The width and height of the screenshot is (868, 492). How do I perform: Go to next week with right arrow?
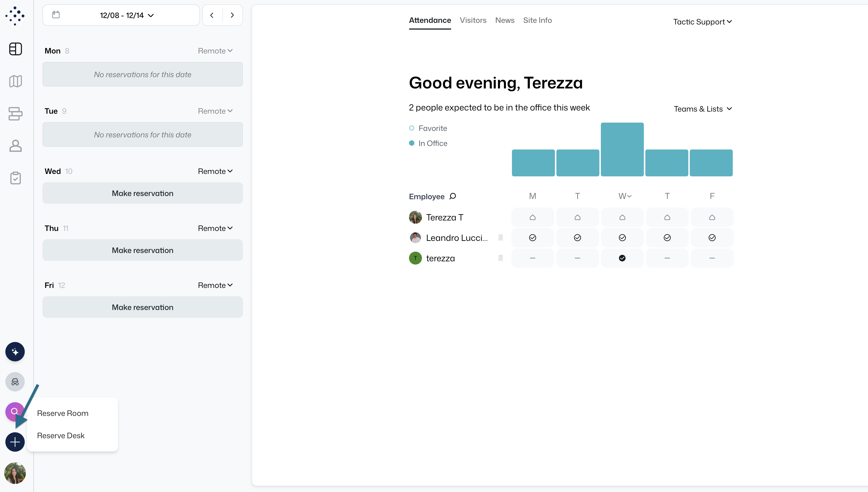(232, 15)
